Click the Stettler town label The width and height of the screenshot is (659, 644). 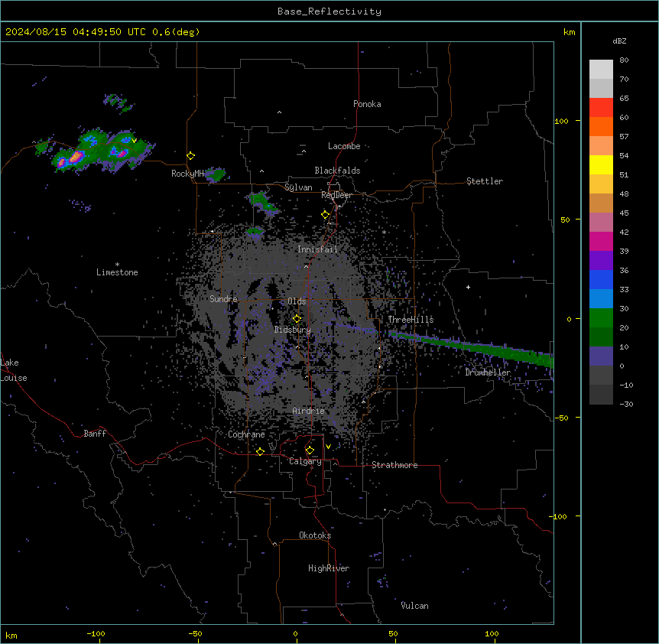tap(485, 181)
